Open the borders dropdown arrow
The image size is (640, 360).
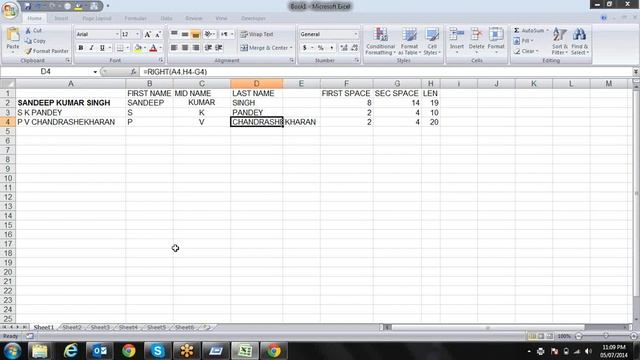click(x=127, y=48)
